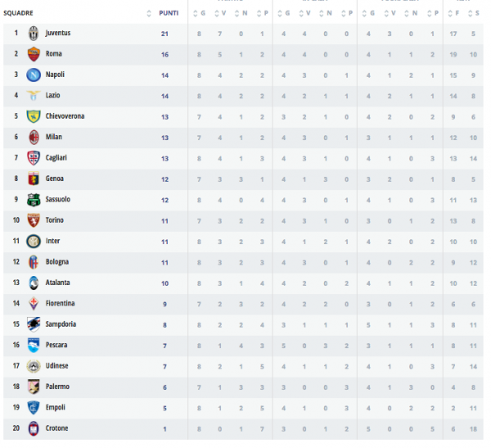Click the PUNTI column header
This screenshot has width=491, height=448.
[x=169, y=12]
